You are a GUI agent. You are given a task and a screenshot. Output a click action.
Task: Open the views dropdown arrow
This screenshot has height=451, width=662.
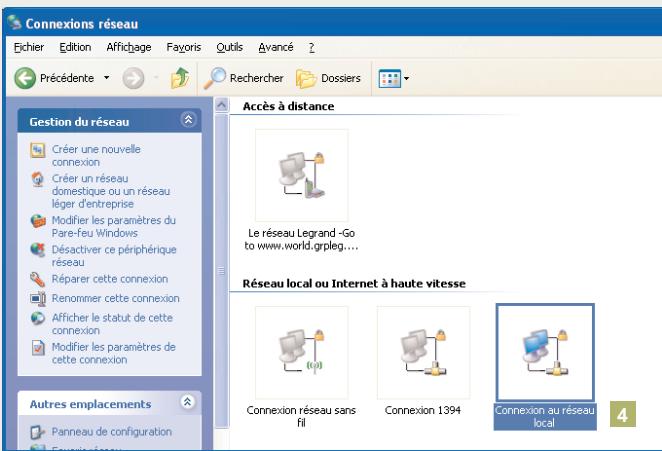406,78
